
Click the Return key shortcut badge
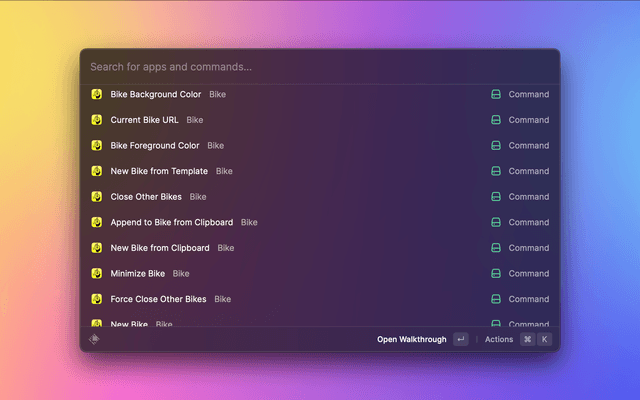pos(460,339)
